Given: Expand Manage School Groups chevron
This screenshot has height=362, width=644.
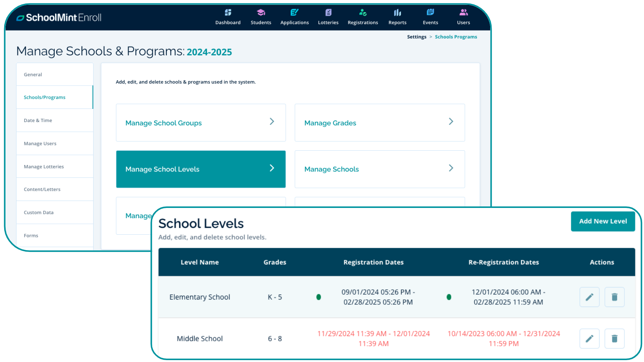Looking at the screenshot, I should (x=272, y=122).
